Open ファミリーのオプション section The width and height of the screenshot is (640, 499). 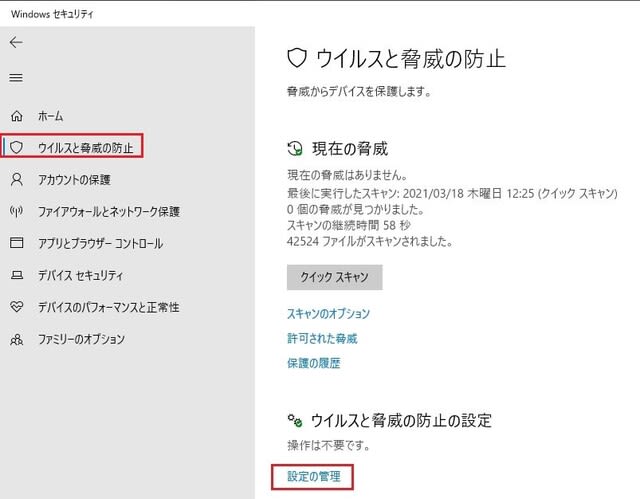click(x=81, y=339)
